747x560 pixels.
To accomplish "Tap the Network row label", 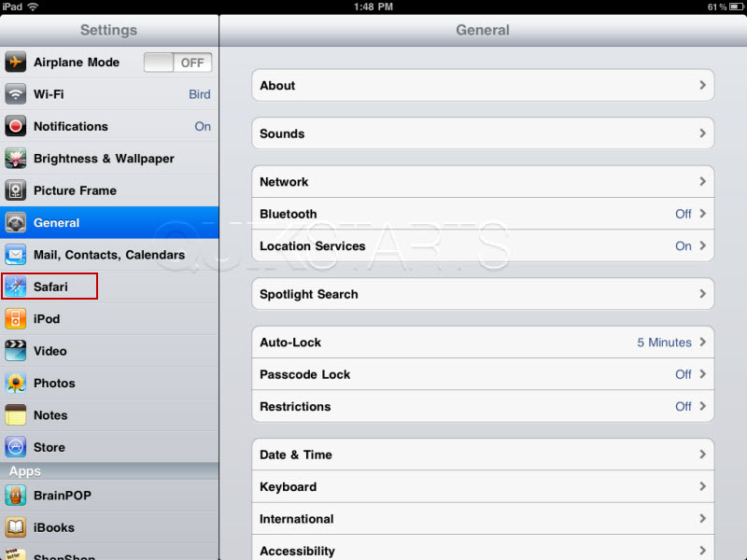I will tap(284, 181).
